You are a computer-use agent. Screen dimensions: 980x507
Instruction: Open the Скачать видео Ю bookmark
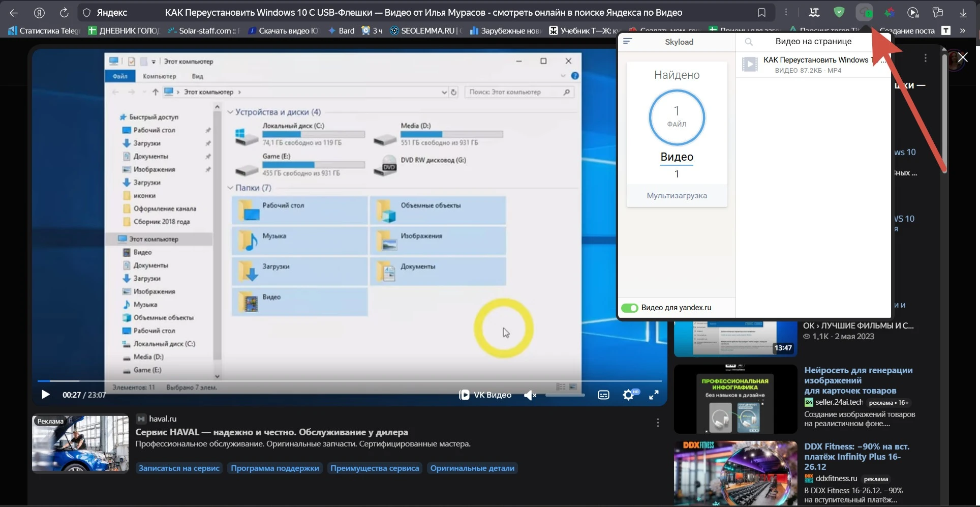click(x=283, y=31)
